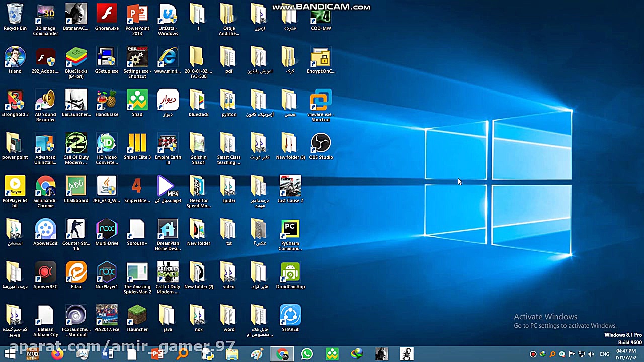Open the Recycle Bin
The image size is (644, 362).
pyautogui.click(x=15, y=15)
